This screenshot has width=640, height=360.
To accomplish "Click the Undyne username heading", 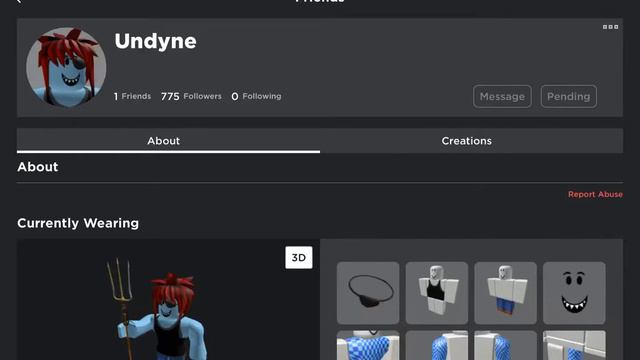I will tap(156, 41).
